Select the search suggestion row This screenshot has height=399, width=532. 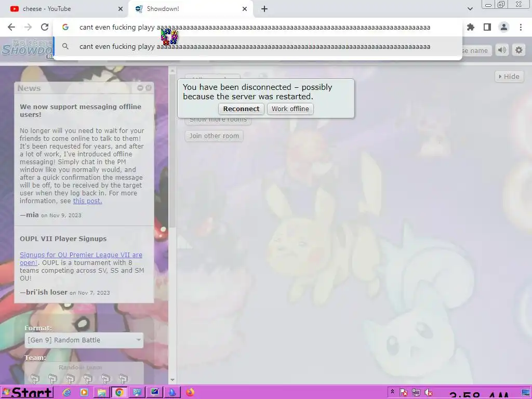tap(258, 46)
